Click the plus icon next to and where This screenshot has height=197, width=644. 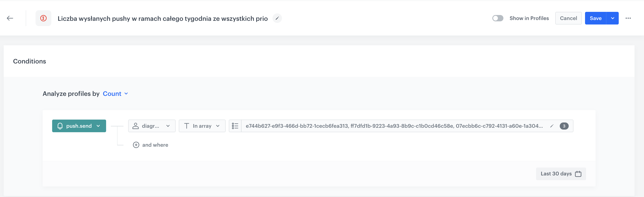pyautogui.click(x=136, y=145)
